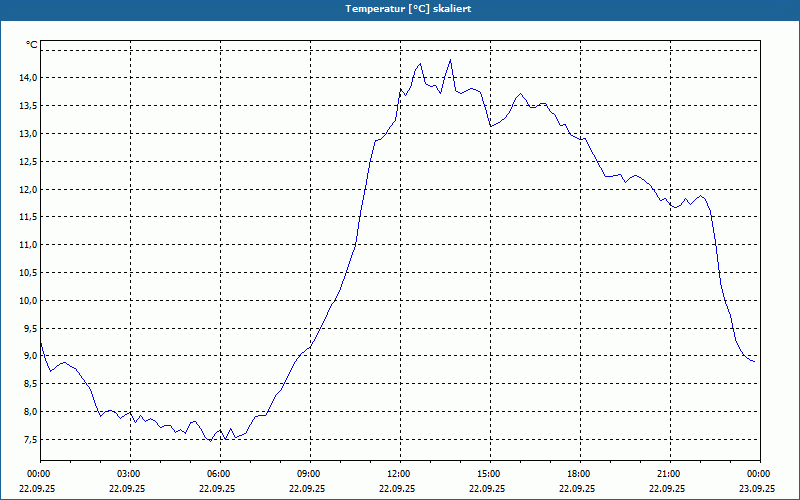
Task: Click the '°C' unit label on the y-axis
Action: (x=32, y=45)
